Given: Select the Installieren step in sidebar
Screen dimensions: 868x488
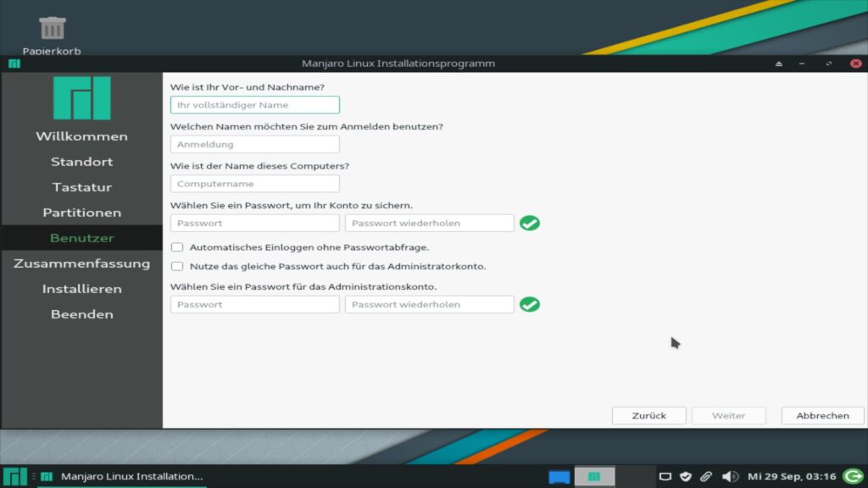Looking at the screenshot, I should click(x=82, y=289).
